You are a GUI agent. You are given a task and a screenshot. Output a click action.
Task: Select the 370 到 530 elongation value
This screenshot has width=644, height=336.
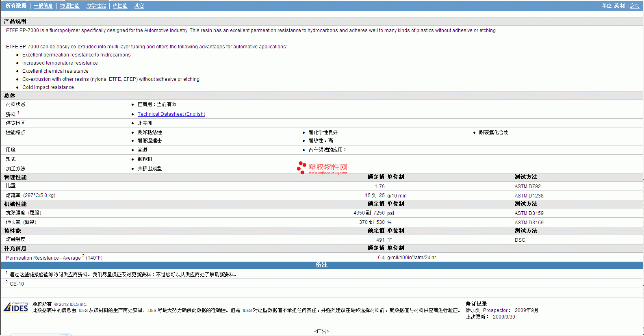point(372,222)
